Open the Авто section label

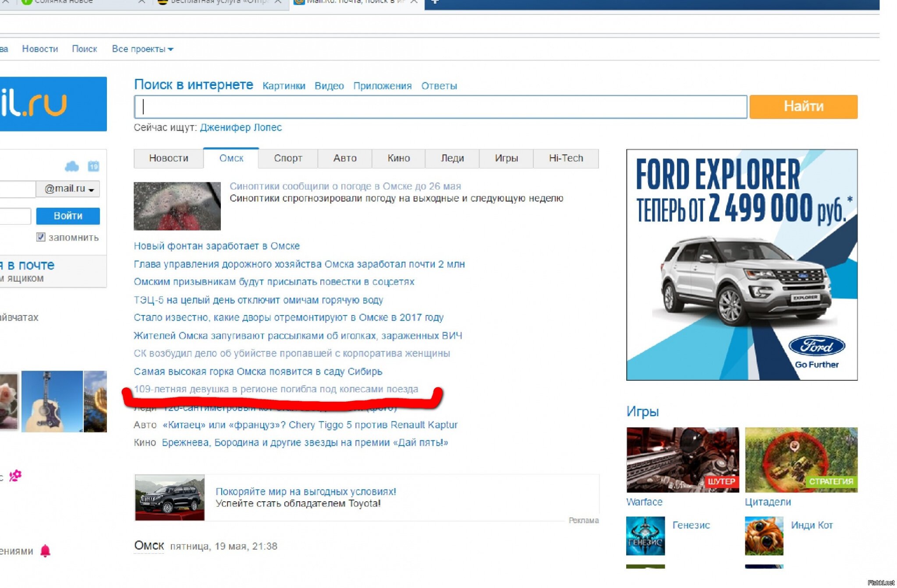click(145, 425)
